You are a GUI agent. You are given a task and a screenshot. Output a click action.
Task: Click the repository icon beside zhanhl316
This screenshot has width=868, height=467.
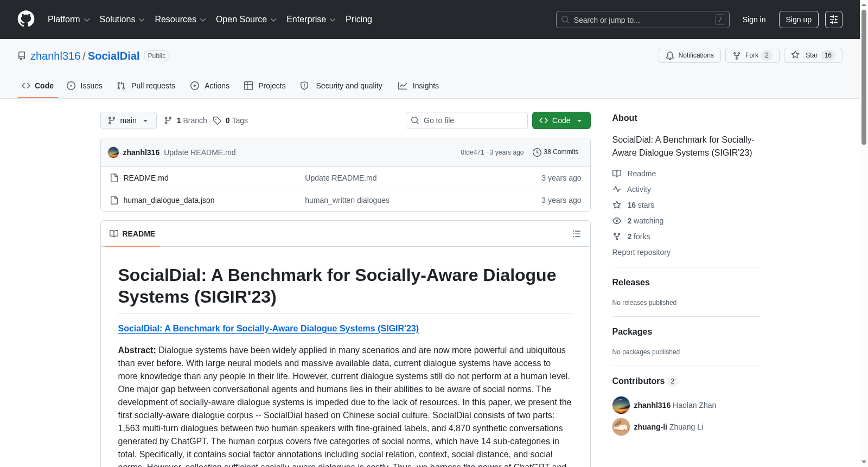(x=22, y=56)
